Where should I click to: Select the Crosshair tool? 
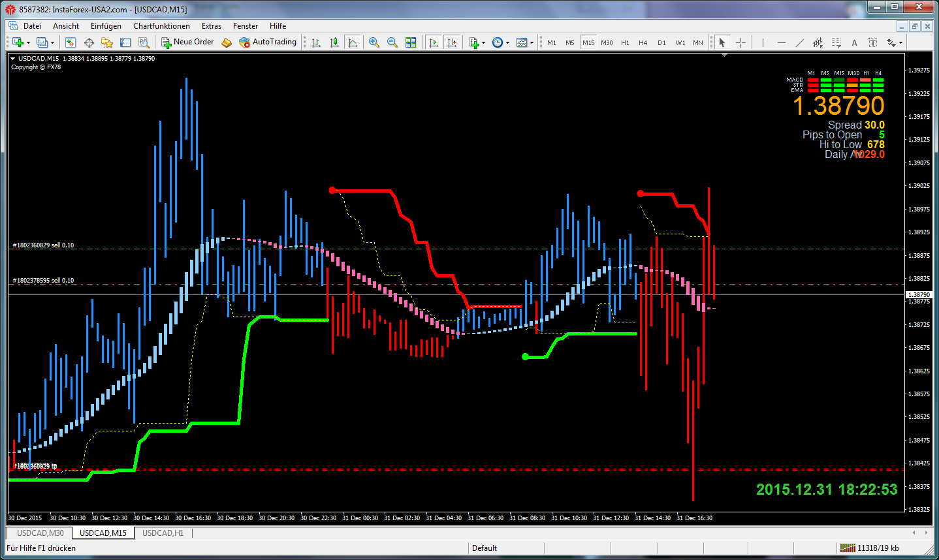click(x=740, y=42)
